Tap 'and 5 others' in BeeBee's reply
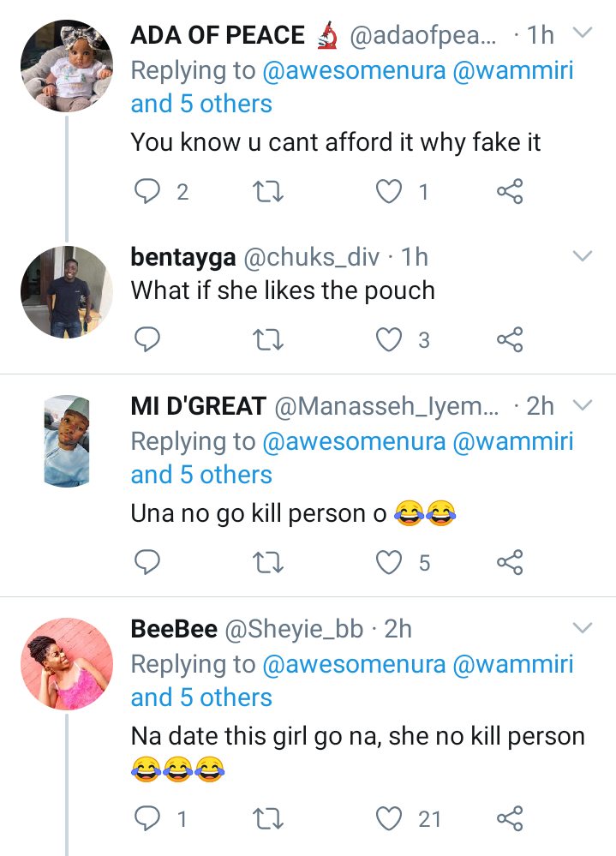Viewport: 616px width, 856px height. coord(201,697)
